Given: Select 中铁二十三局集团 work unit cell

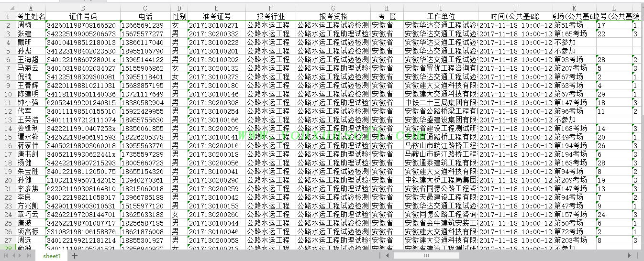Looking at the screenshot, I should point(441,102).
